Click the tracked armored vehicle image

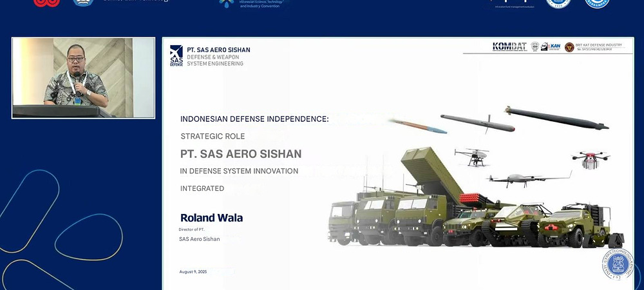pyautogui.click(x=515, y=226)
